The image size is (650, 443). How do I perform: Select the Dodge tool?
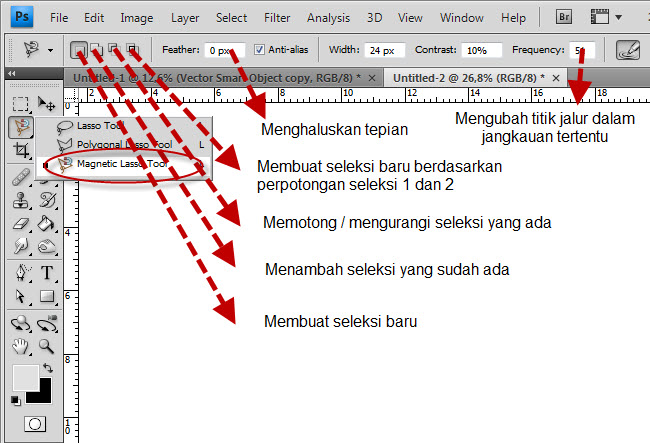[21, 247]
